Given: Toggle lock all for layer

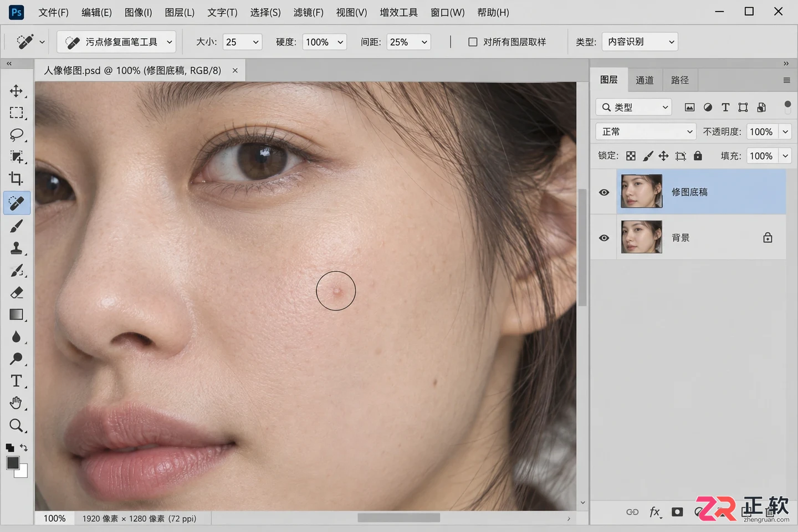Looking at the screenshot, I should click(x=698, y=156).
